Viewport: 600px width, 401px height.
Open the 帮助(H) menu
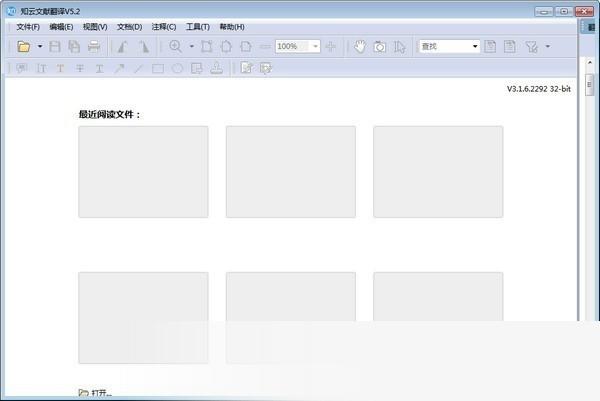(232, 27)
